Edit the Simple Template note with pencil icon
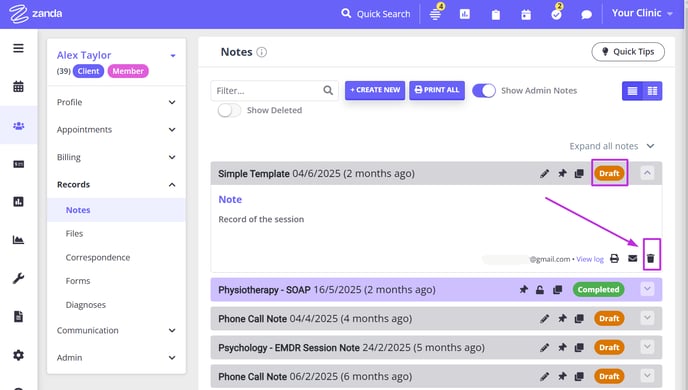Viewport: 688px width, 390px height. (x=544, y=174)
